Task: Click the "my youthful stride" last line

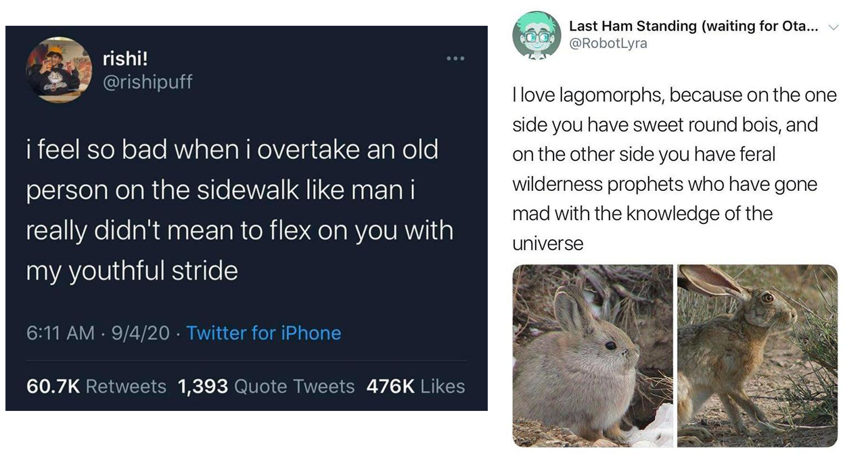Action: click(x=132, y=271)
